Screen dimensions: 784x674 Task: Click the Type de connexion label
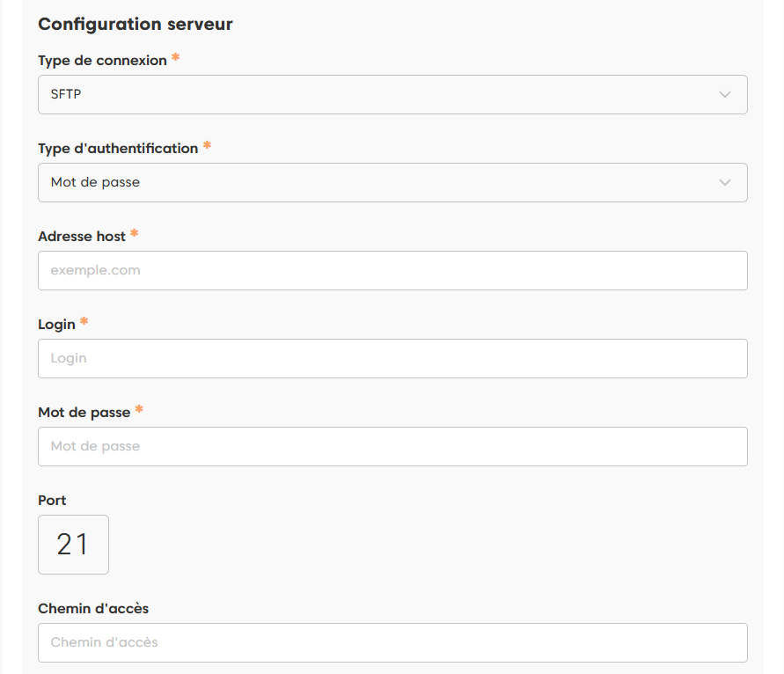tap(102, 61)
